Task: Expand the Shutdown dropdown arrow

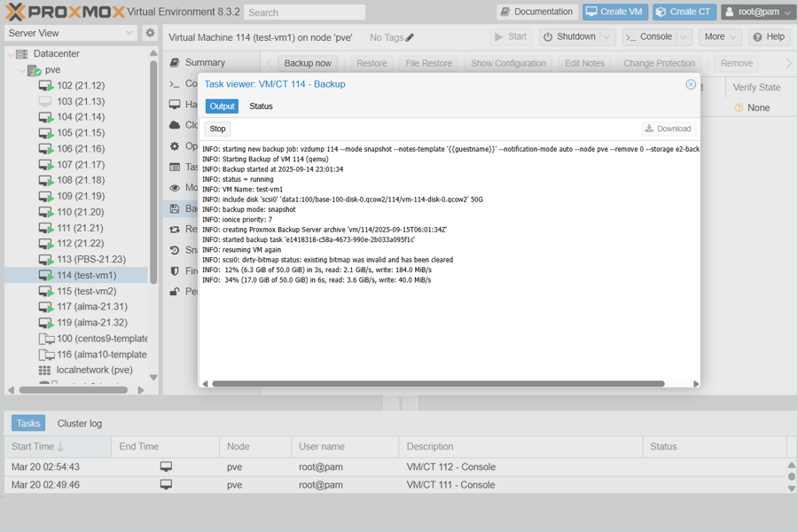Action: (607, 37)
